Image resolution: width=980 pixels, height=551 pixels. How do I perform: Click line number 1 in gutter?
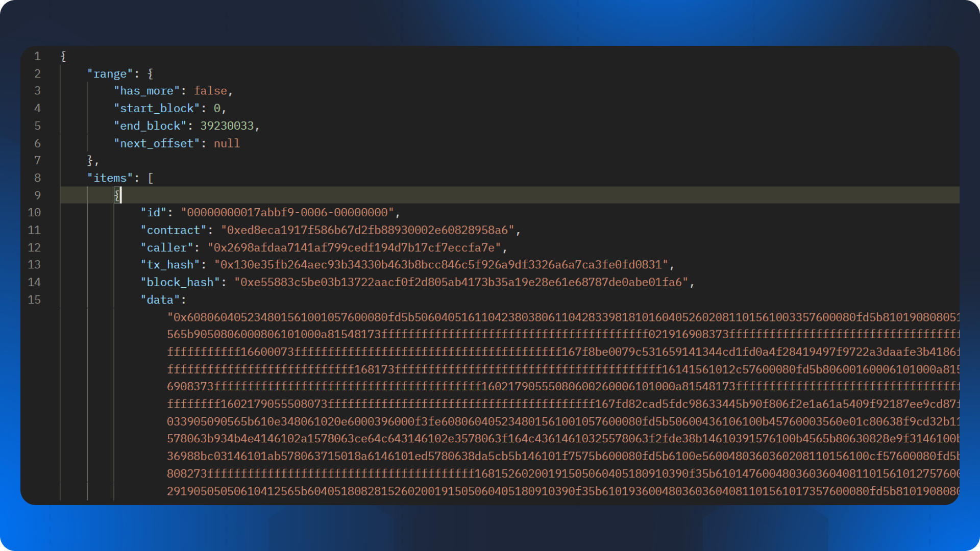point(37,56)
